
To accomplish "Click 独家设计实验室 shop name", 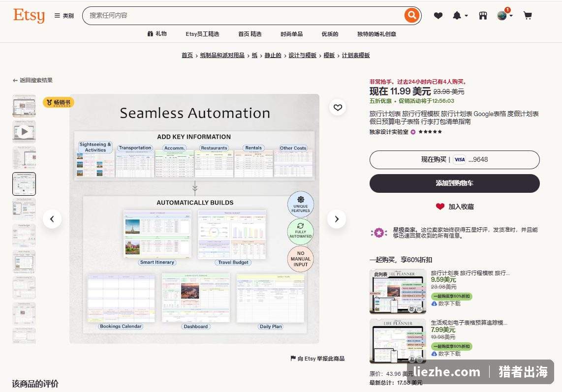I will click(x=389, y=132).
